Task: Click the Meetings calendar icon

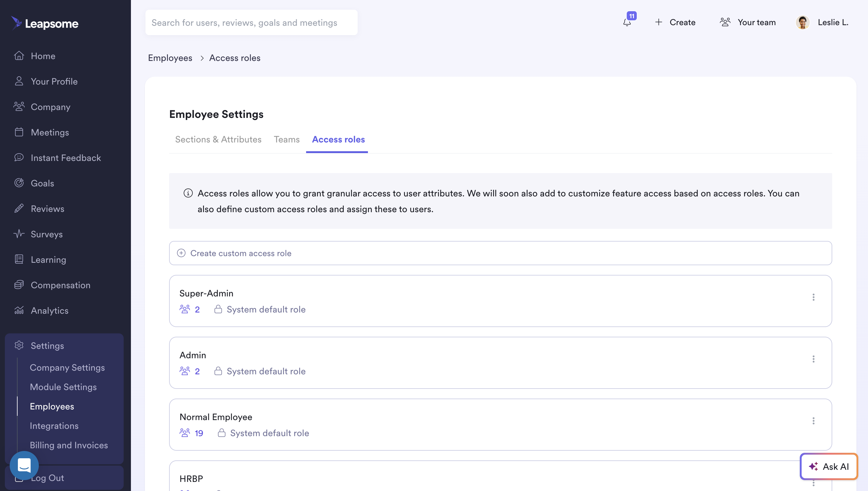Action: click(x=19, y=132)
